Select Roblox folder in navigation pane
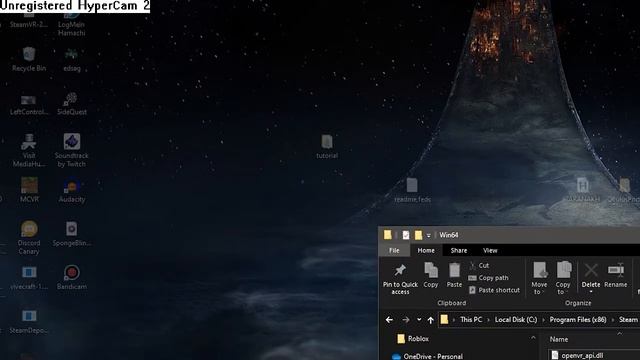 [x=413, y=339]
